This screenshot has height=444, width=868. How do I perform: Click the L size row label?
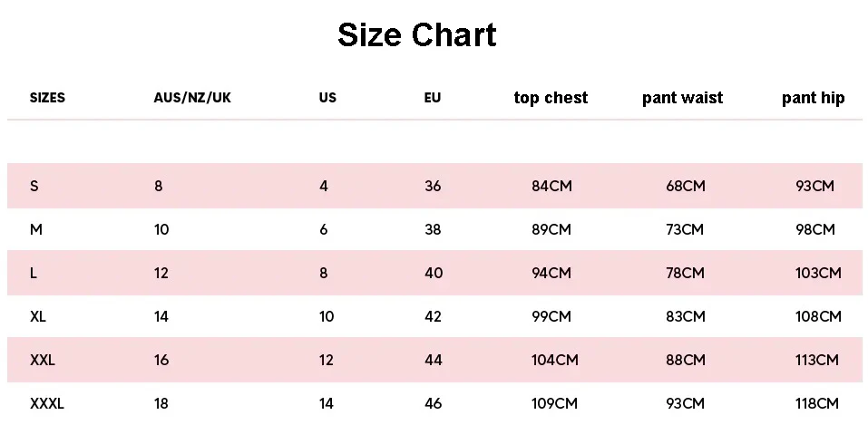coord(34,274)
